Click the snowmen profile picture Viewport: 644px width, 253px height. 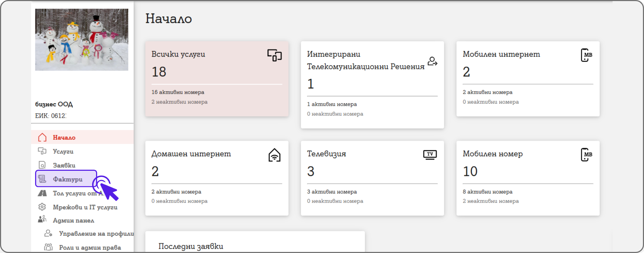pyautogui.click(x=82, y=40)
